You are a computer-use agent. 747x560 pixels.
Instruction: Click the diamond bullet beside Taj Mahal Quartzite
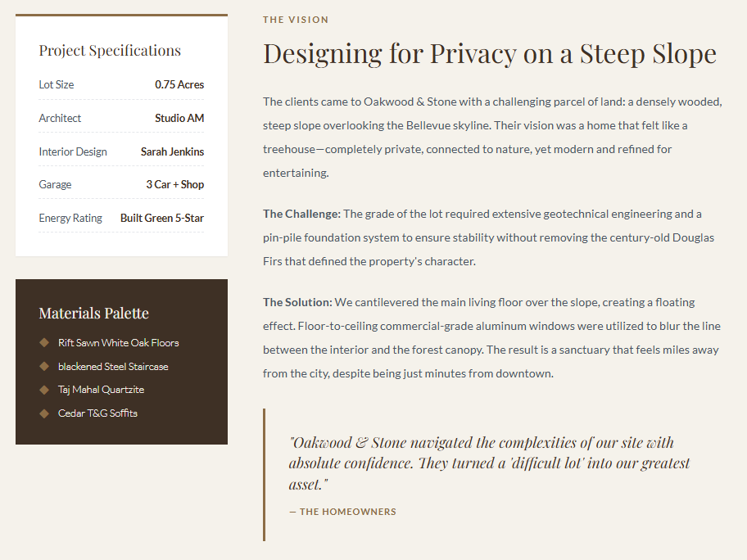(x=44, y=390)
